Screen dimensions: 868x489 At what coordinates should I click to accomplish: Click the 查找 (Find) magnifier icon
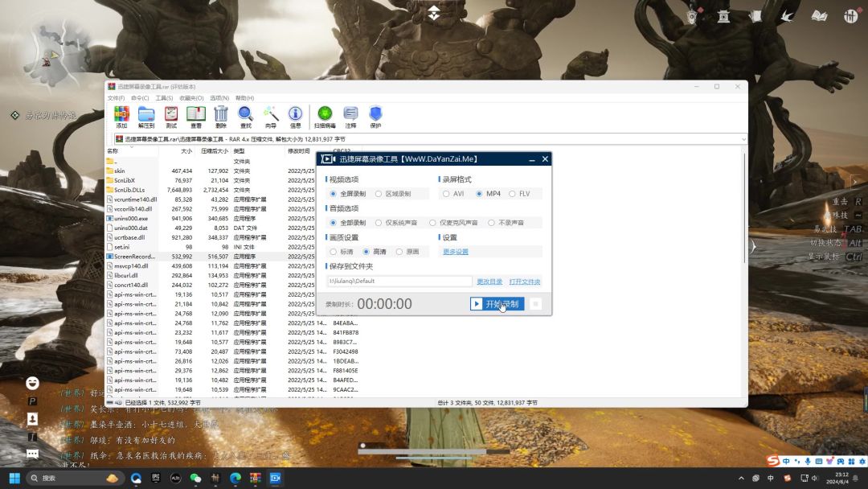(245, 117)
